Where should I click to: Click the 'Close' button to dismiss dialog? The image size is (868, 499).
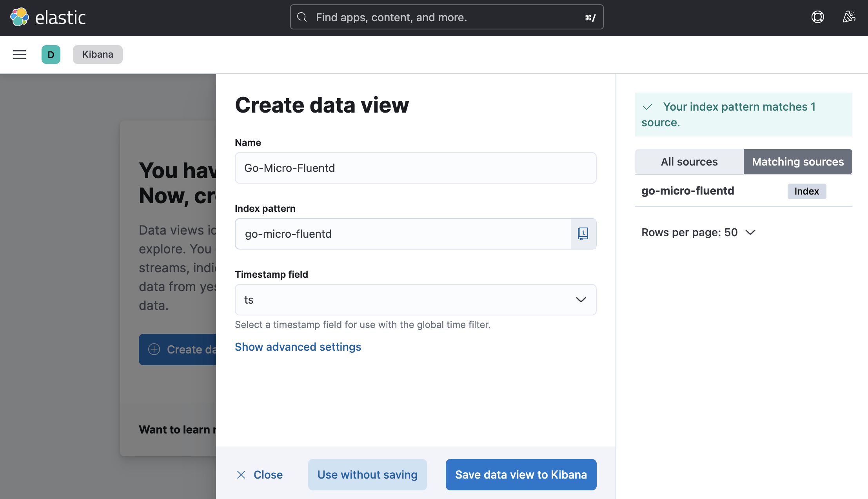[259, 475]
